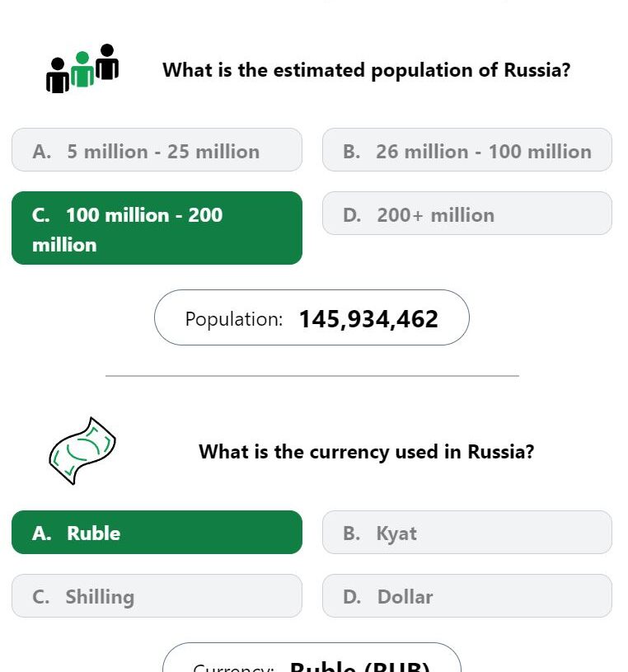Select the Dollar answer option
The height and width of the screenshot is (672, 628).
point(467,595)
